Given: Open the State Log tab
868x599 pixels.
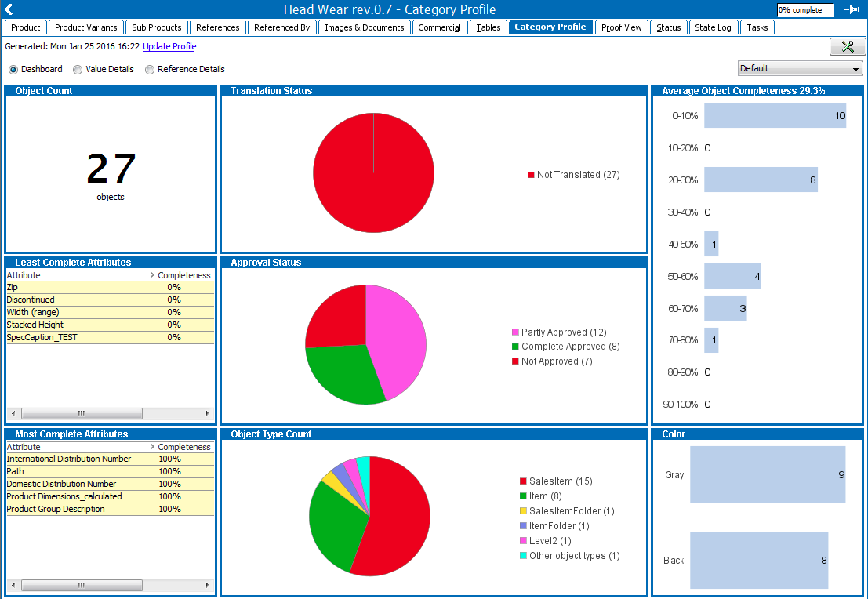Looking at the screenshot, I should pyautogui.click(x=713, y=27).
